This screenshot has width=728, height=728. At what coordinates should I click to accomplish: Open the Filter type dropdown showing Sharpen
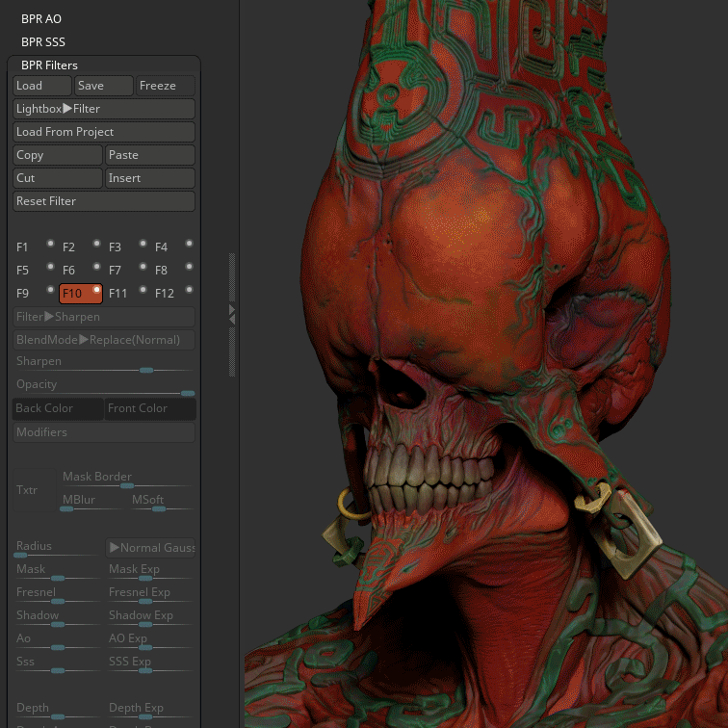tap(104, 317)
